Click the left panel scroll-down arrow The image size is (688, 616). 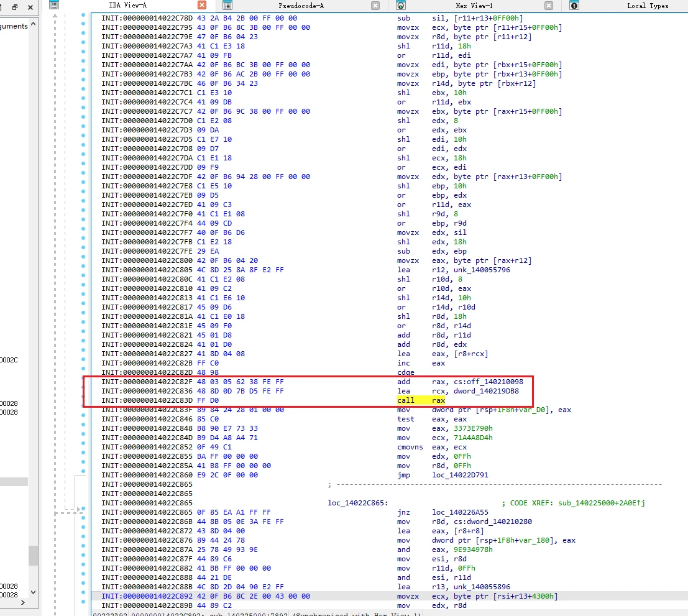pyautogui.click(x=34, y=592)
